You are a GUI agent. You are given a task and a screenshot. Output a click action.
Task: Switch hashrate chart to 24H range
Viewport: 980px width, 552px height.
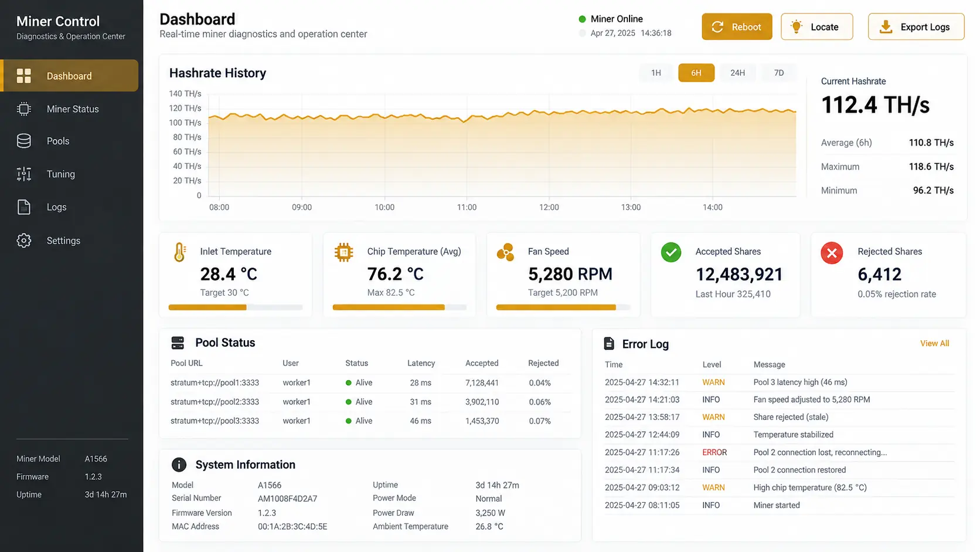point(737,73)
